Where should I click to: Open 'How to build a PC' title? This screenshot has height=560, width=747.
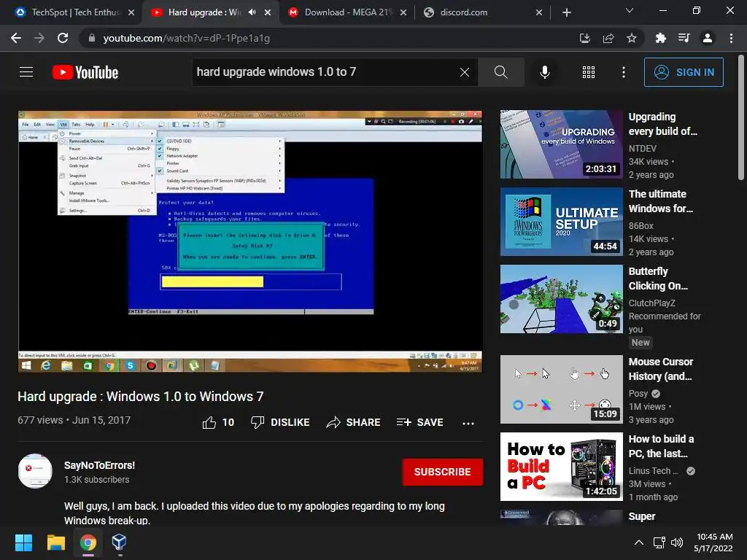pyautogui.click(x=661, y=446)
